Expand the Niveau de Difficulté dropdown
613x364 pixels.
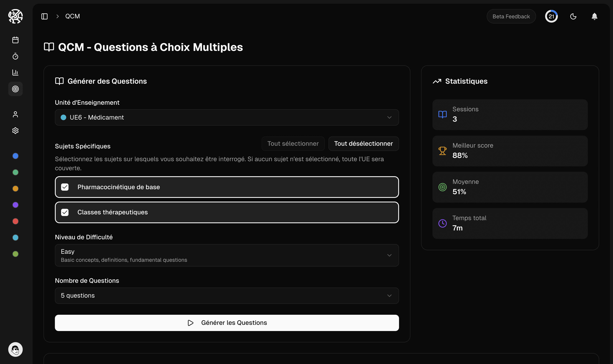pyautogui.click(x=227, y=255)
